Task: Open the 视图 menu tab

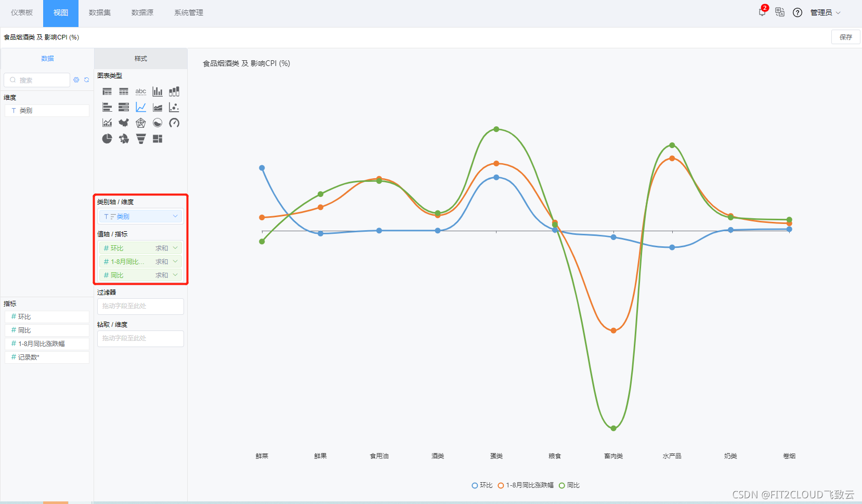Action: tap(61, 13)
